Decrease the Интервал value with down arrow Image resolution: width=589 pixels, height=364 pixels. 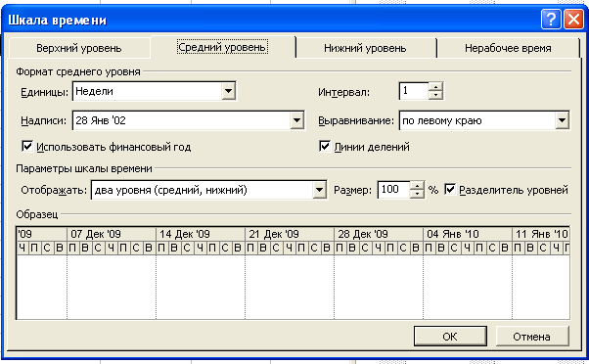[435, 95]
